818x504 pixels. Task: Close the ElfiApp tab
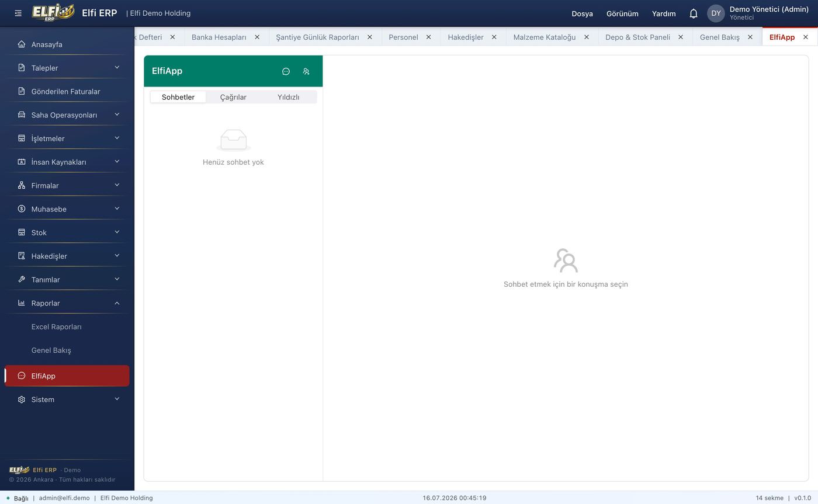click(x=806, y=37)
